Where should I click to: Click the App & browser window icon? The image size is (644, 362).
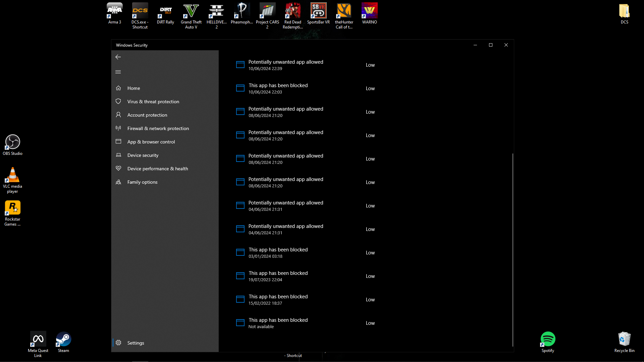click(118, 141)
